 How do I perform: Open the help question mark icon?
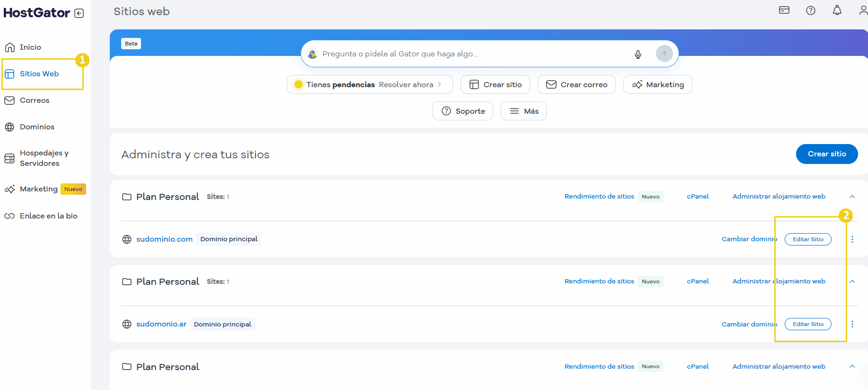[x=811, y=10]
